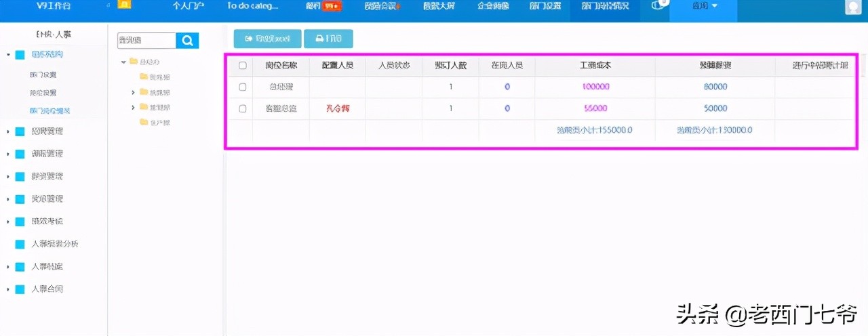The height and width of the screenshot is (336, 868).
Task: Focus the department tree search input
Action: click(x=146, y=41)
